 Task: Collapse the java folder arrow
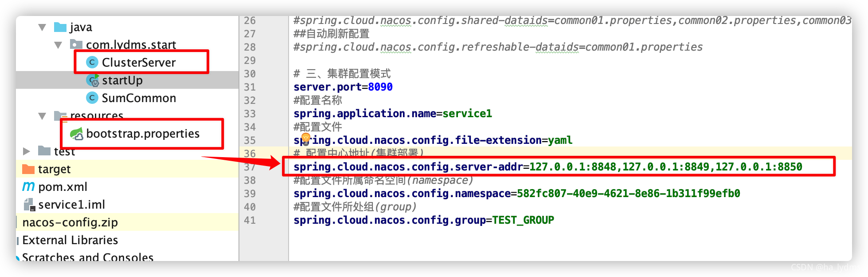pyautogui.click(x=42, y=28)
